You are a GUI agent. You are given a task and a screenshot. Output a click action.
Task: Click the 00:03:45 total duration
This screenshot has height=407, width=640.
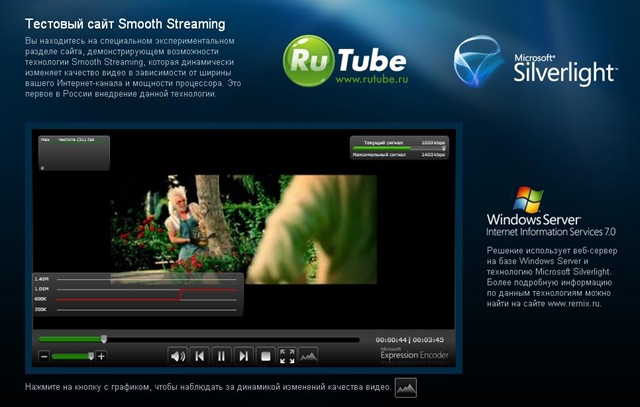tap(428, 340)
